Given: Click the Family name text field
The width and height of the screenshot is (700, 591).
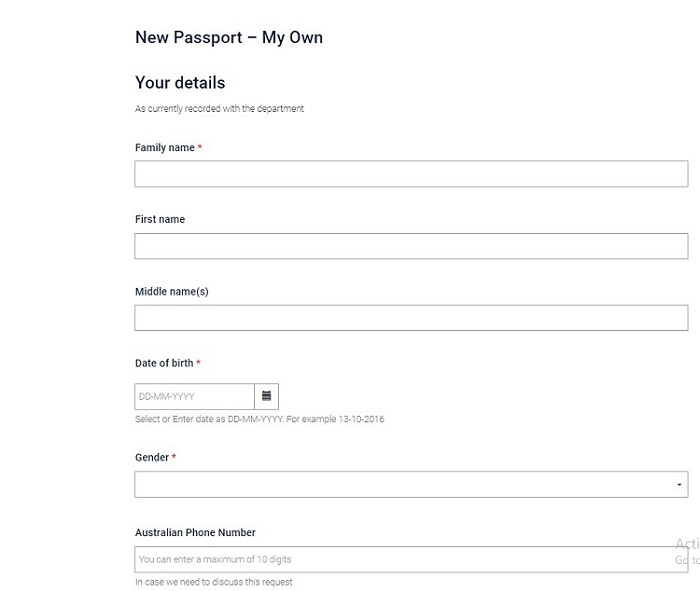Looking at the screenshot, I should point(411,174).
